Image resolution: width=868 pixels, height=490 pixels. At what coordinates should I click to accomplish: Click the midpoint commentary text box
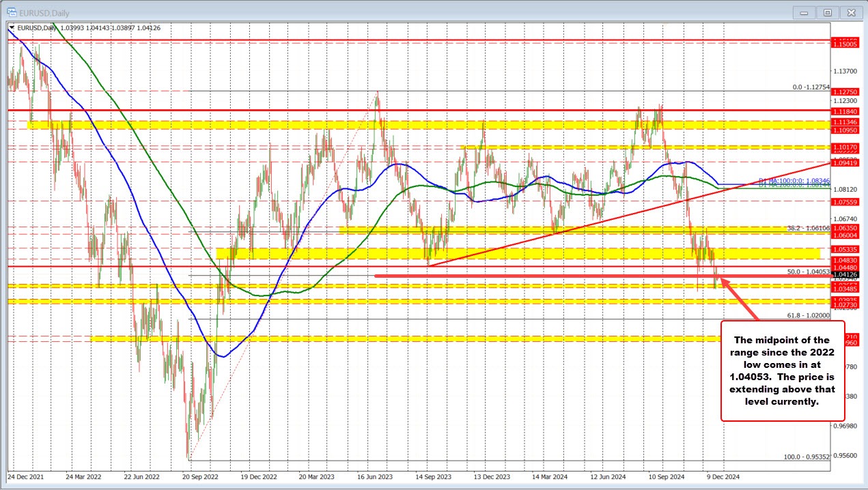tap(783, 371)
